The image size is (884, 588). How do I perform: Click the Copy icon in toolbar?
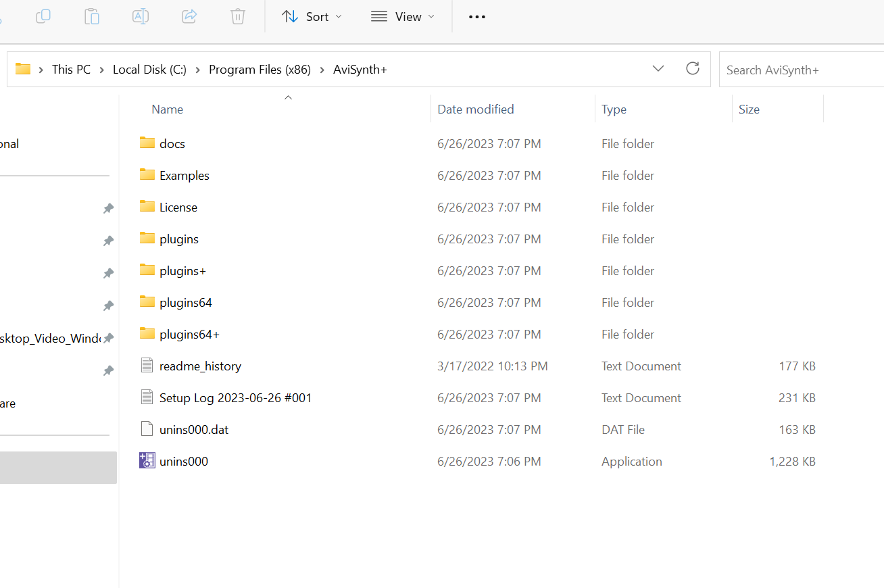coord(43,16)
